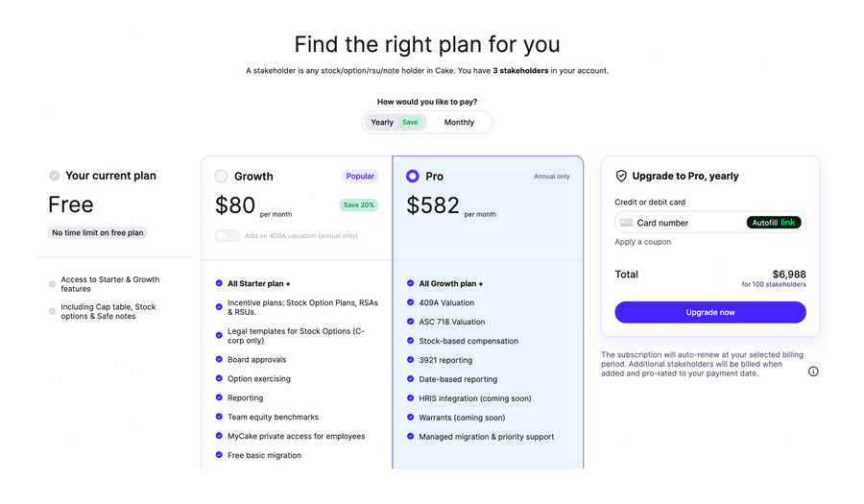
Task: Select the Pro plan radio button
Action: (x=413, y=177)
